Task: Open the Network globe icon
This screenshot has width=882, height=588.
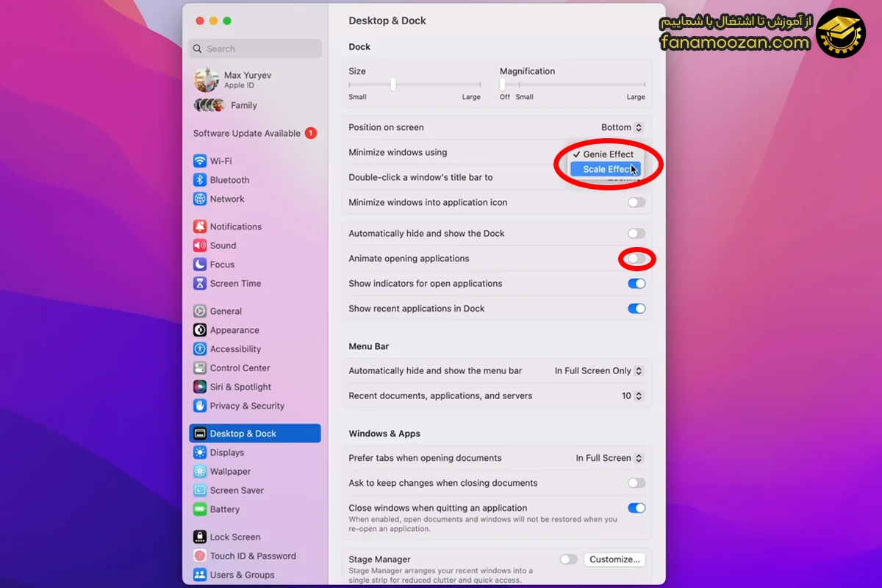Action: (200, 199)
